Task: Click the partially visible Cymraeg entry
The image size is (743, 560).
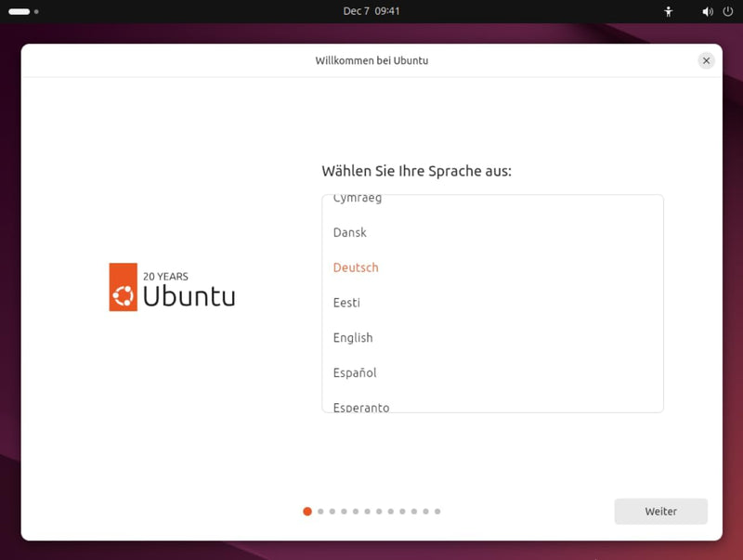Action: pyautogui.click(x=358, y=199)
